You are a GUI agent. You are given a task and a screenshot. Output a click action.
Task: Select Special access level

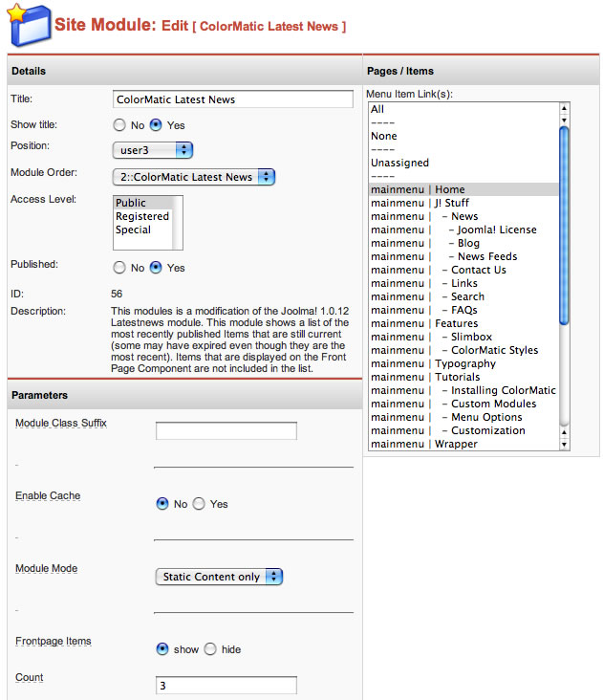(x=134, y=230)
